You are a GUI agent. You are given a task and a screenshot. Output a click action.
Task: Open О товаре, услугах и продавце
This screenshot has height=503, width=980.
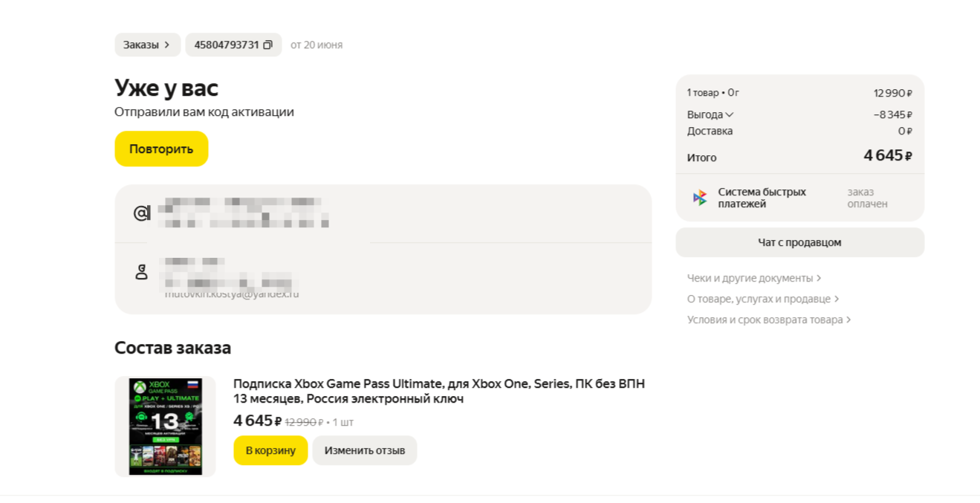point(763,299)
